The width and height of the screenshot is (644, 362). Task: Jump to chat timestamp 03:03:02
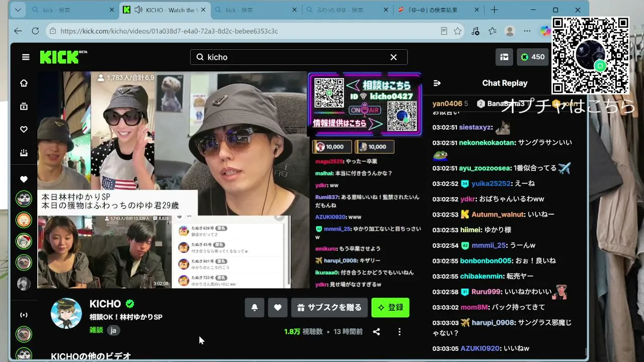pyautogui.click(x=445, y=307)
